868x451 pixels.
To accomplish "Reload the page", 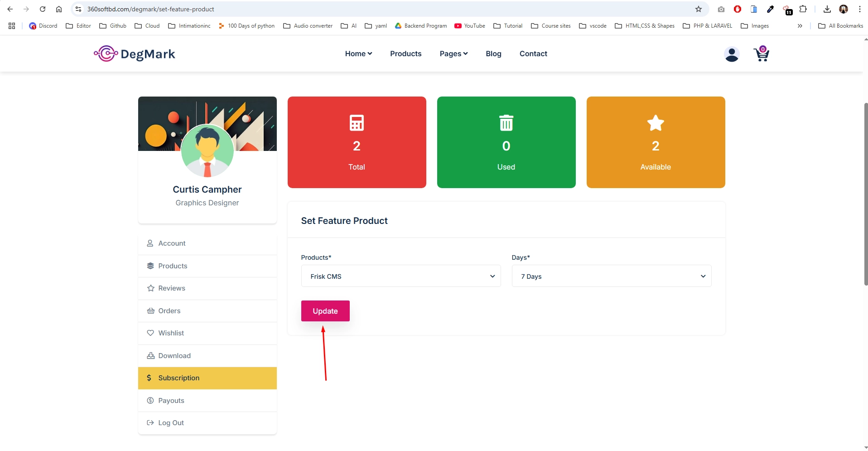I will (43, 9).
